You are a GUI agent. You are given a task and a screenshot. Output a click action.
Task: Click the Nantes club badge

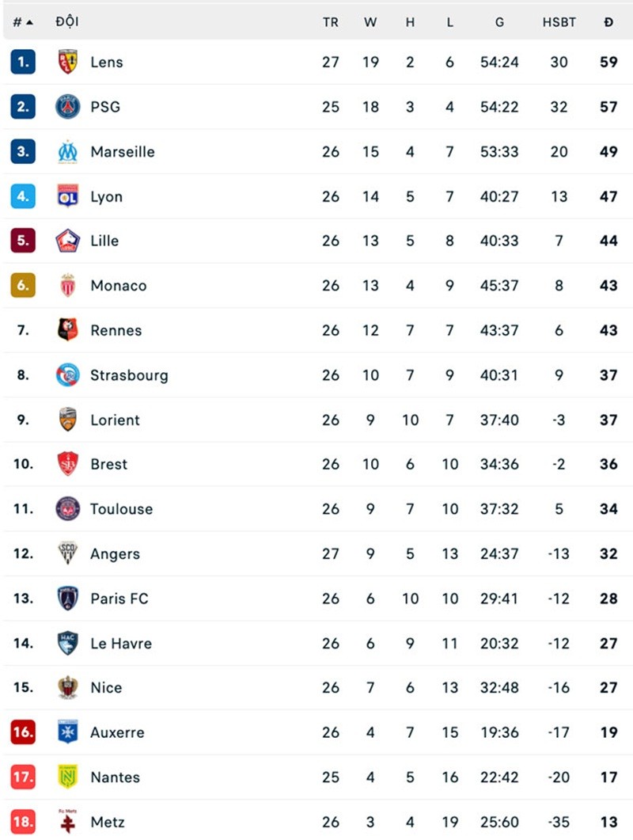[x=68, y=777]
